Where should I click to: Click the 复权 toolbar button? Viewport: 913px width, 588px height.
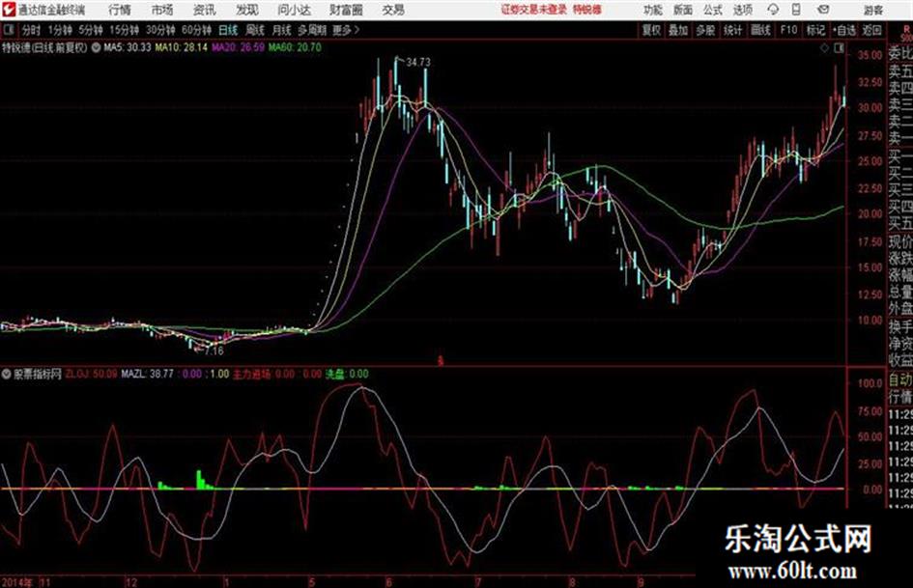651,30
